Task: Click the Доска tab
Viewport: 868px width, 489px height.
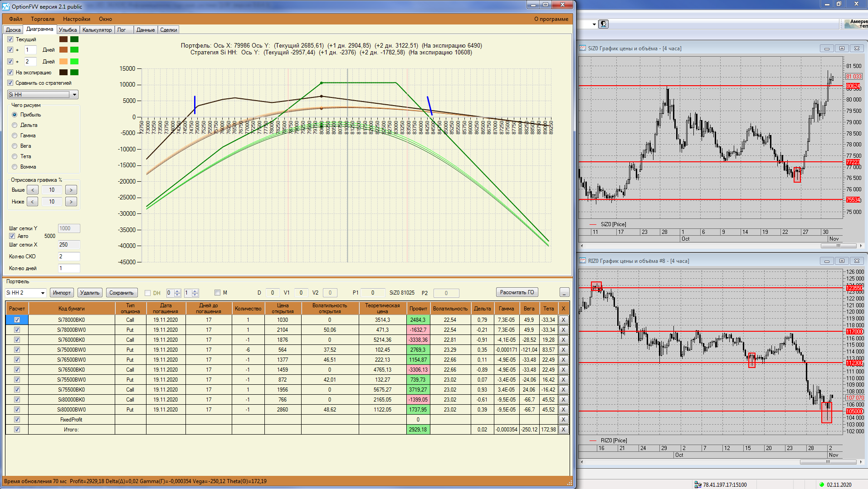Action: (13, 30)
